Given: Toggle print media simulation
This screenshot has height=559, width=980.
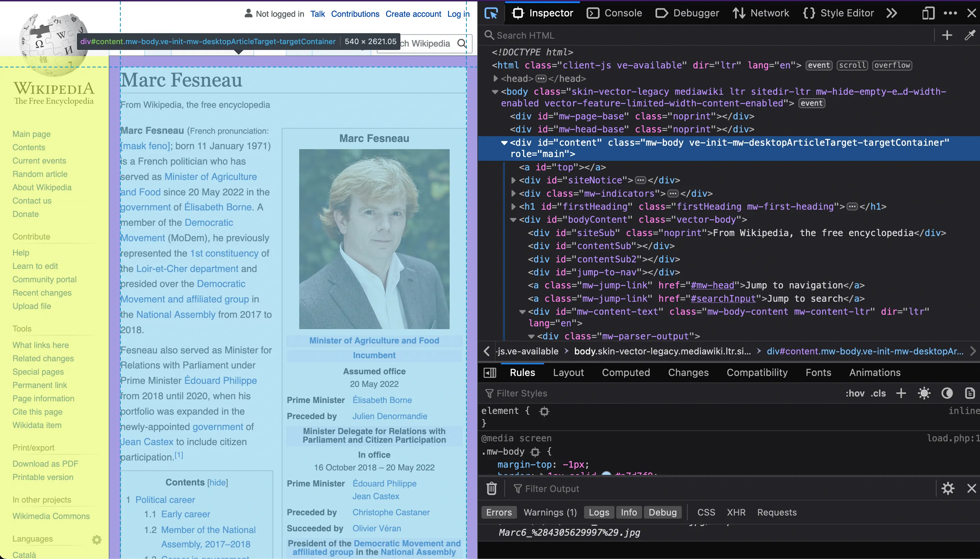Looking at the screenshot, I should tap(969, 393).
